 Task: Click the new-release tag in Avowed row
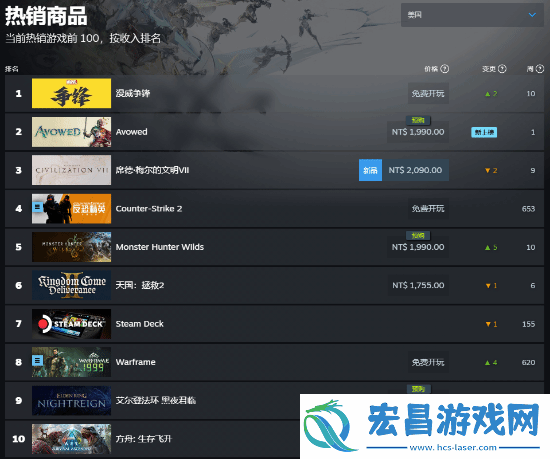point(484,132)
